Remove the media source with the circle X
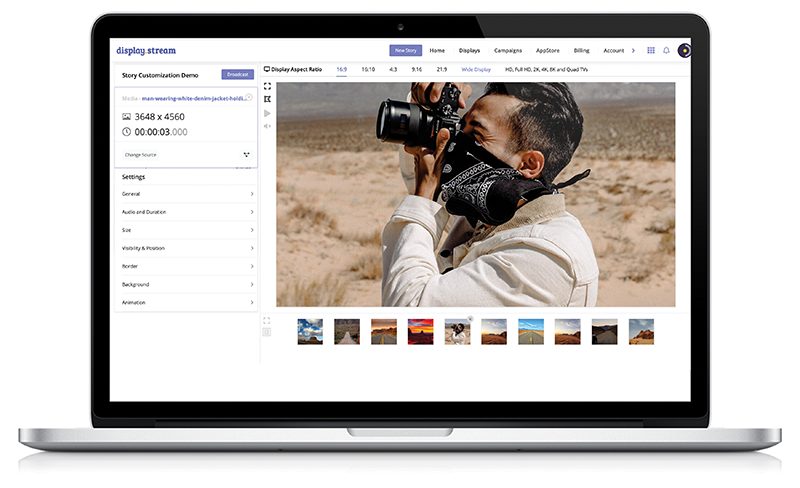Viewport: 800px width, 488px height. [249, 97]
